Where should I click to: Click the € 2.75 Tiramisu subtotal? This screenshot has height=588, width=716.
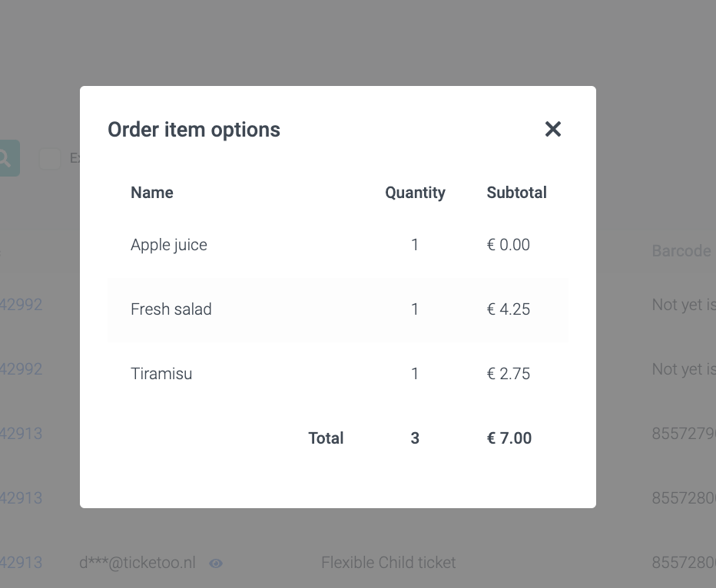click(x=509, y=374)
